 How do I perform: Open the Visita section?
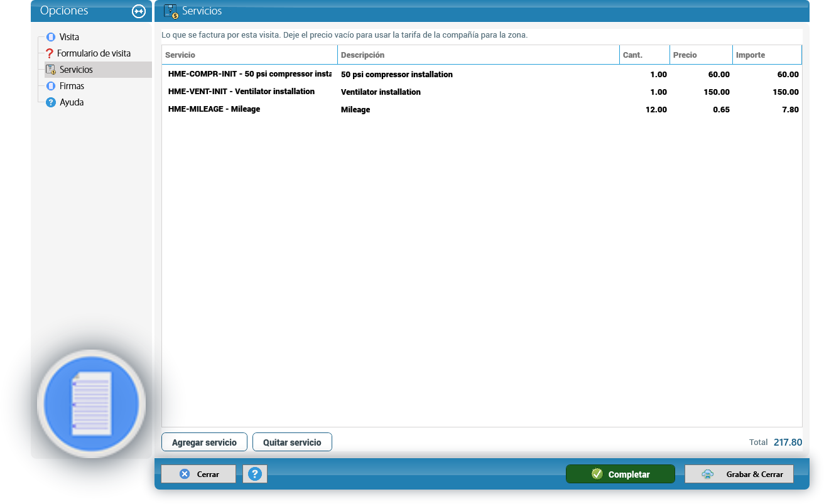(x=69, y=37)
